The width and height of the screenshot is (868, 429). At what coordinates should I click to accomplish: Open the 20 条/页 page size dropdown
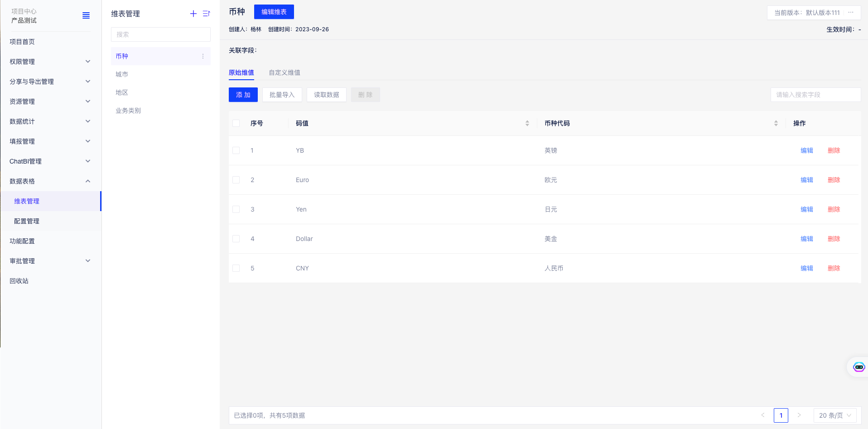click(x=835, y=415)
